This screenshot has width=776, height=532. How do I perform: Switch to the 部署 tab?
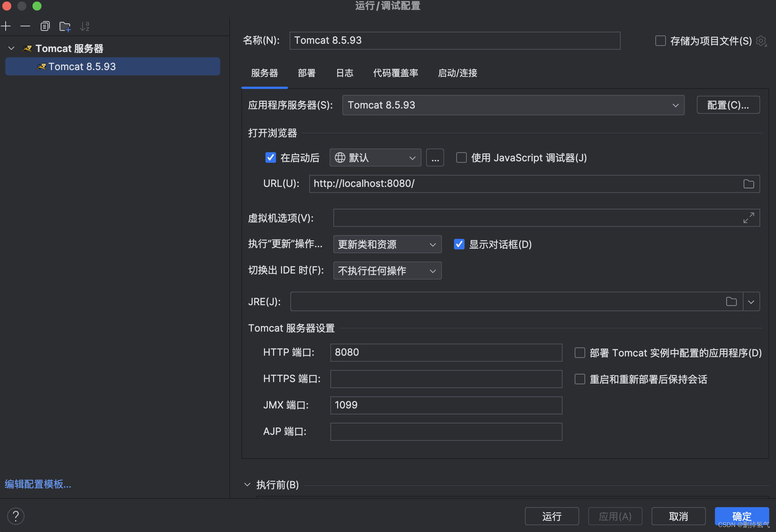(307, 73)
